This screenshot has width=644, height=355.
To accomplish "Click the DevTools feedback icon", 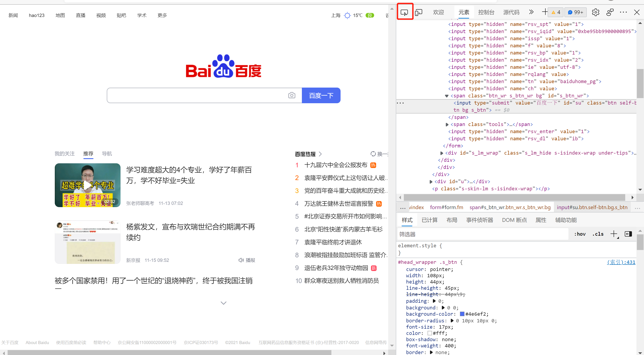I will click(x=610, y=12).
